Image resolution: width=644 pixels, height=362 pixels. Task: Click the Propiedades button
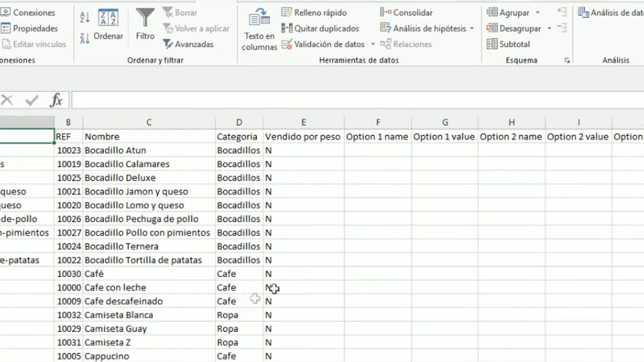[x=30, y=28]
